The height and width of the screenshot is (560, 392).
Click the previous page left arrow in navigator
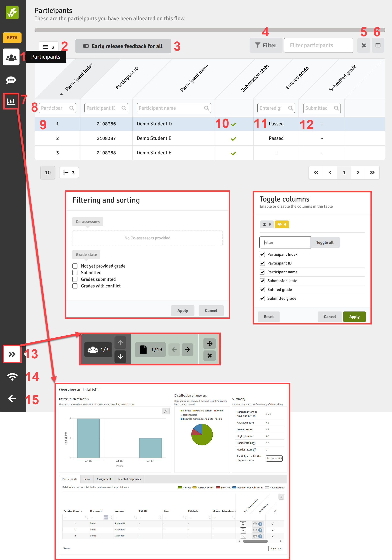point(174,349)
